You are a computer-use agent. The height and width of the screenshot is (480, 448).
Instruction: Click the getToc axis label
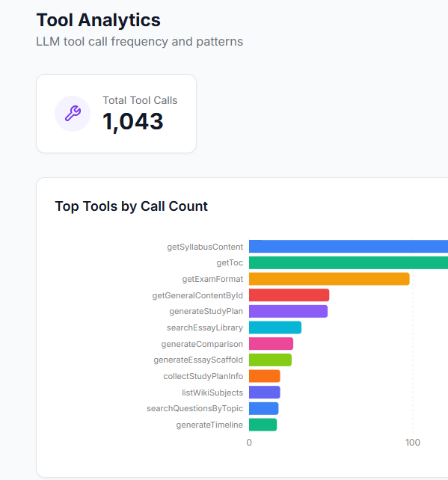pyautogui.click(x=230, y=262)
